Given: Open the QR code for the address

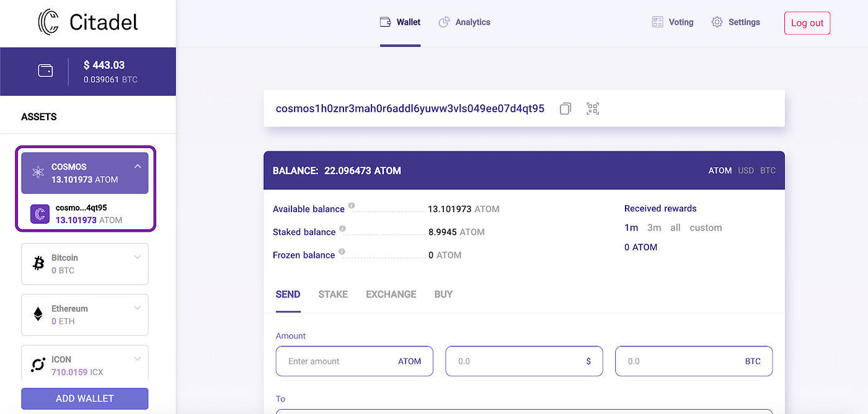Looking at the screenshot, I should point(592,108).
